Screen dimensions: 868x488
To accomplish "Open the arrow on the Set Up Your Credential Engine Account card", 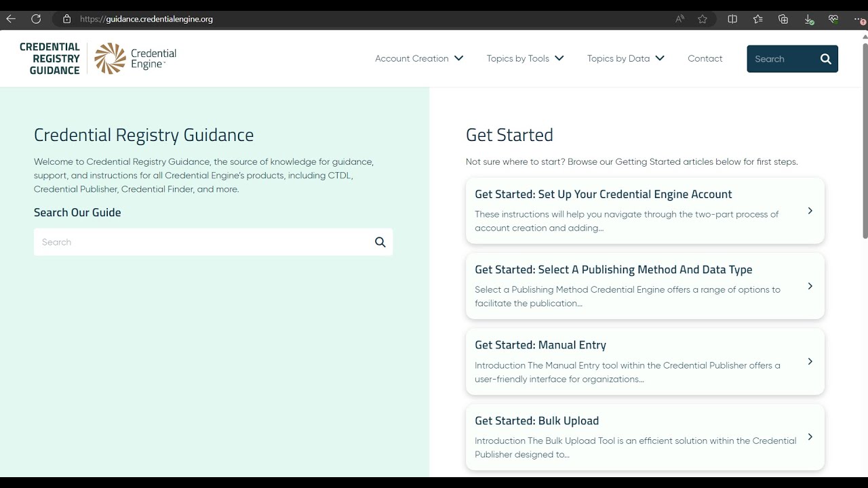I will coord(810,211).
